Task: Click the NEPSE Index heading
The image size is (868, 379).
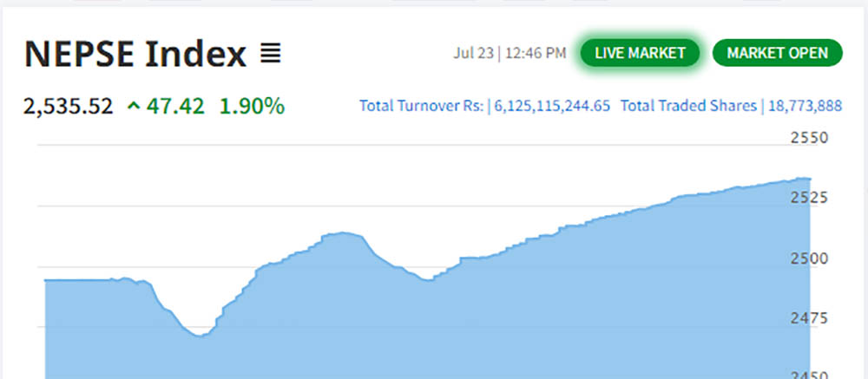Action: (135, 55)
